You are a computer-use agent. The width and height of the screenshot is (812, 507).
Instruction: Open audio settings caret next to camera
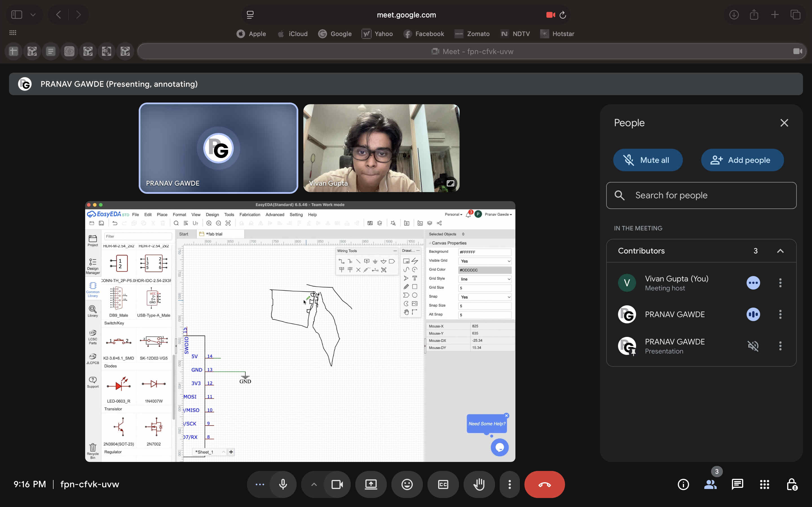(x=314, y=484)
